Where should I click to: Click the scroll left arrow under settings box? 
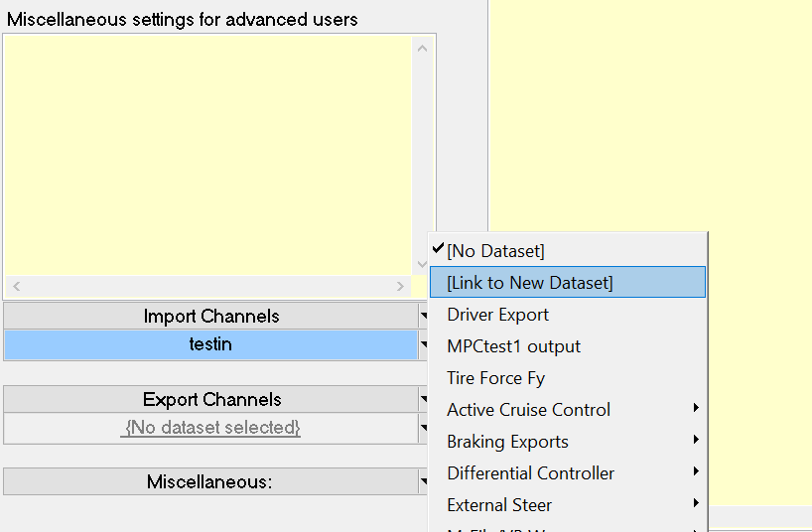[x=16, y=286]
